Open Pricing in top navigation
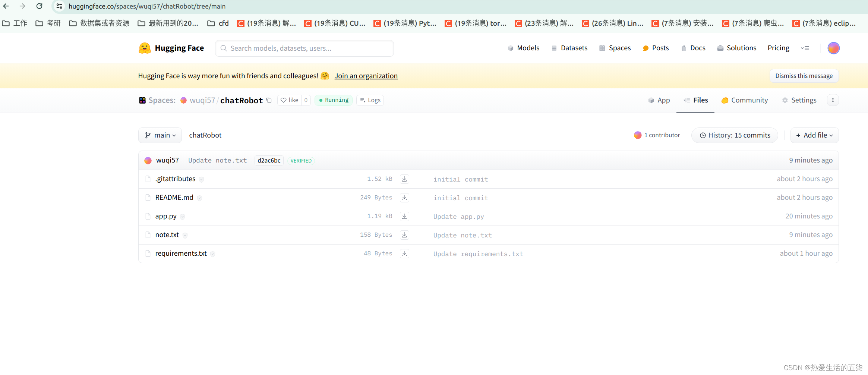Screen dimensions: 868x375 click(x=778, y=48)
